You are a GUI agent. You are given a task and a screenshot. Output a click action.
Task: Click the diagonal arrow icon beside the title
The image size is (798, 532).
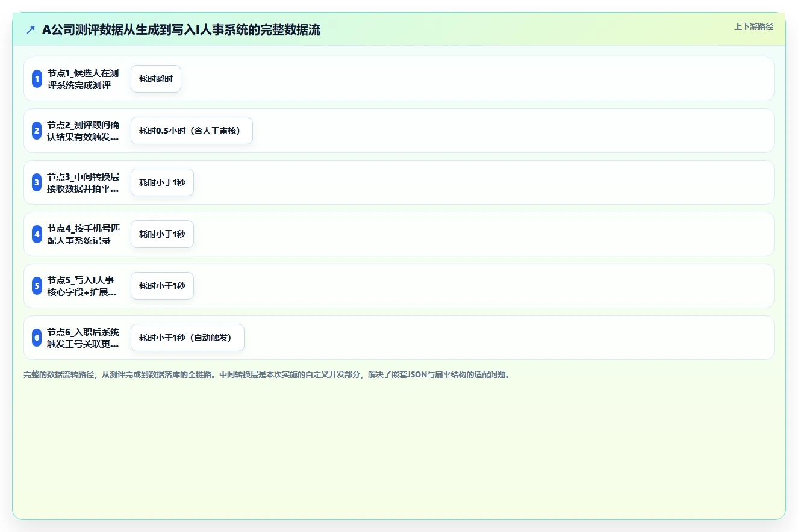31,29
